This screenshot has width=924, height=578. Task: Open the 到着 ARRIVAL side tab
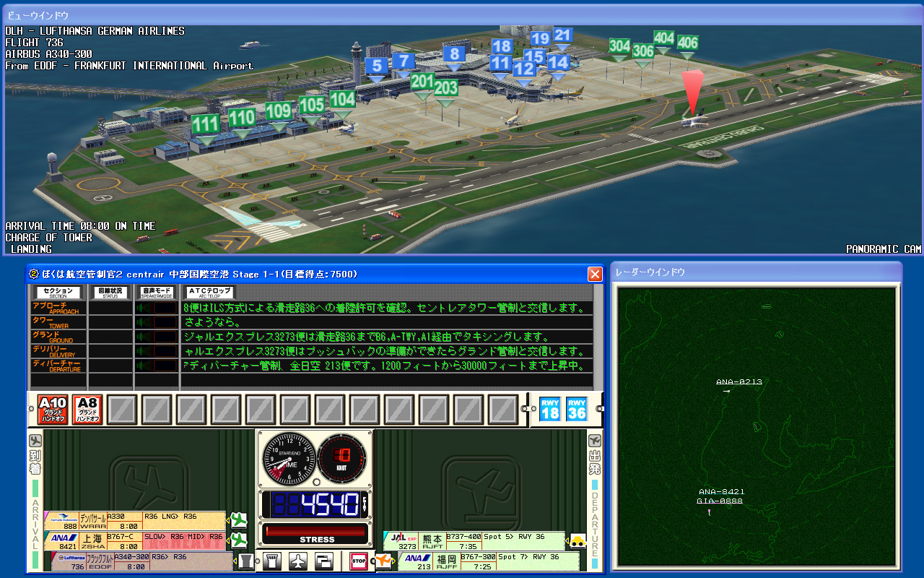35,501
